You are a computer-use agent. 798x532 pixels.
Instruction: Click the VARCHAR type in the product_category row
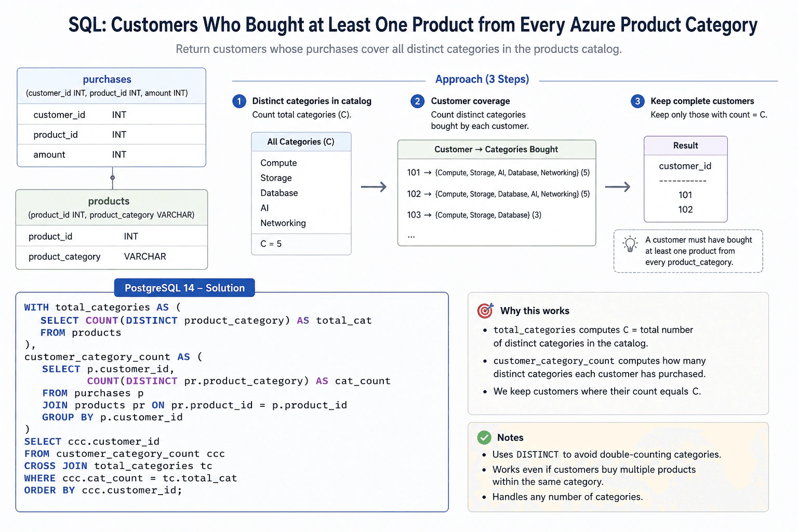click(145, 257)
